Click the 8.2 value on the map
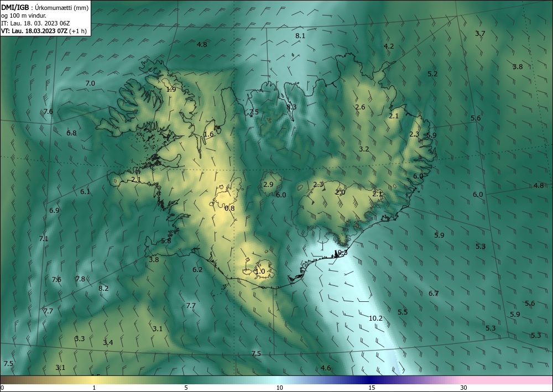Image resolution: width=553 pixels, height=392 pixels. (103, 288)
